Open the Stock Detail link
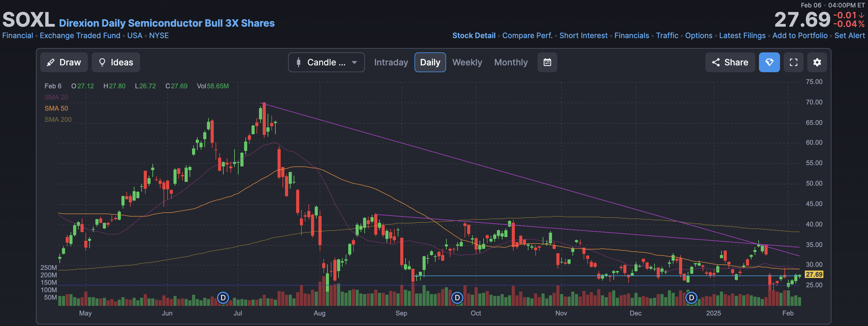868x326 pixels. (x=474, y=35)
